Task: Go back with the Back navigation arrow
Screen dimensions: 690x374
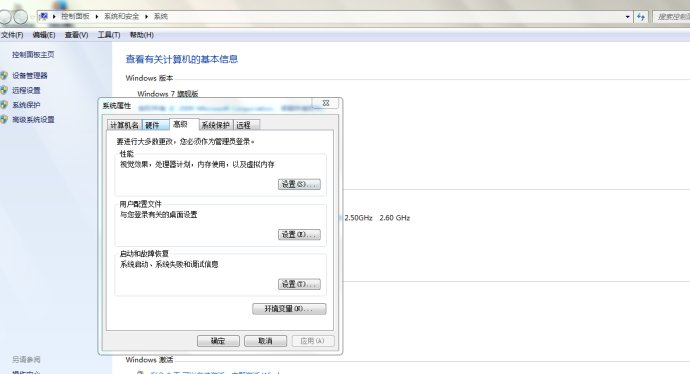Action: (x=4, y=17)
